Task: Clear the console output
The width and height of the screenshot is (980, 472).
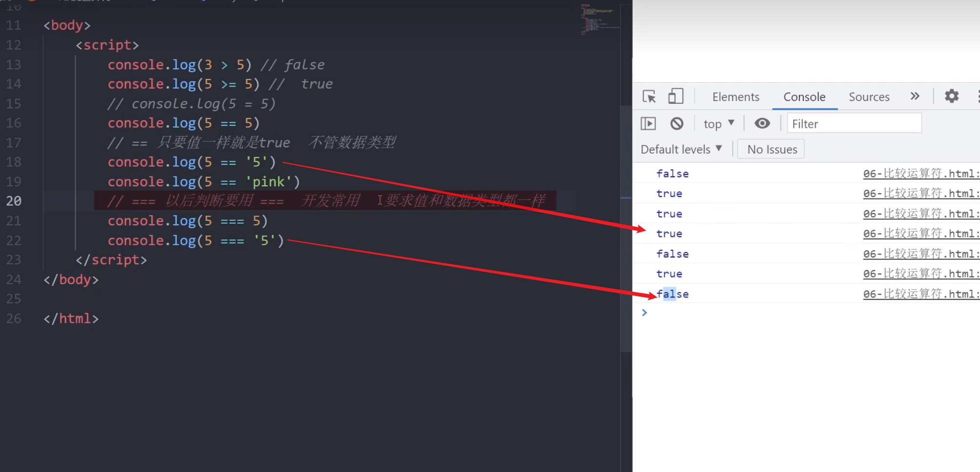Action: (677, 124)
